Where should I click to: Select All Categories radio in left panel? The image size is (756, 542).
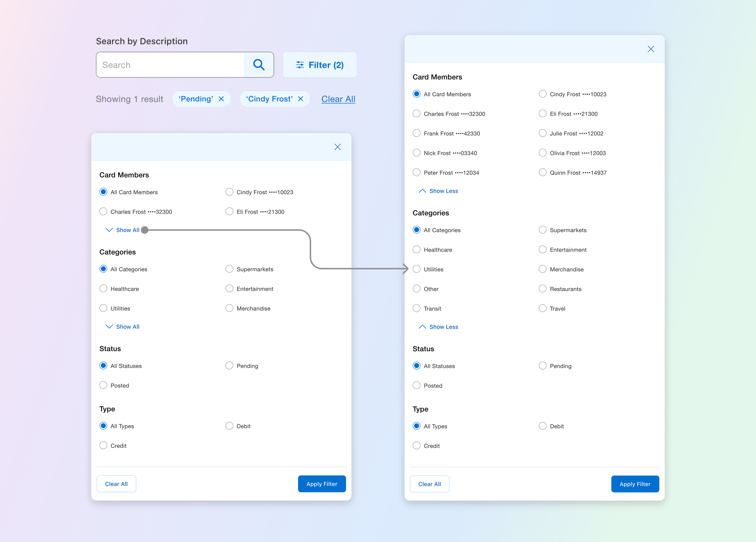click(103, 269)
